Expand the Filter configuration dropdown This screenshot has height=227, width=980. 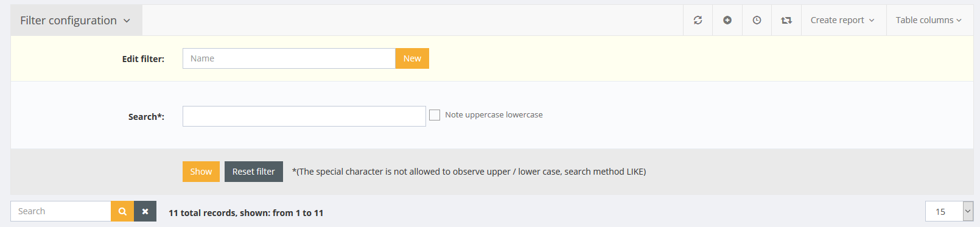(x=76, y=21)
